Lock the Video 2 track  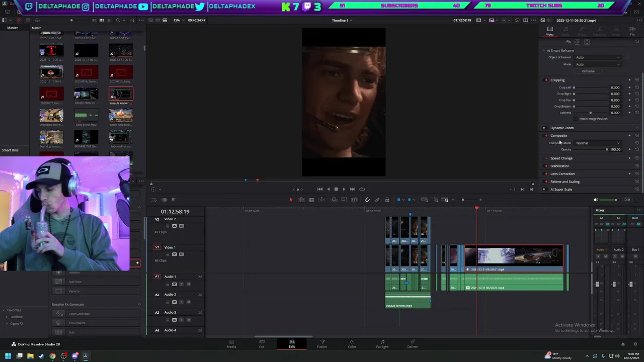point(168,226)
